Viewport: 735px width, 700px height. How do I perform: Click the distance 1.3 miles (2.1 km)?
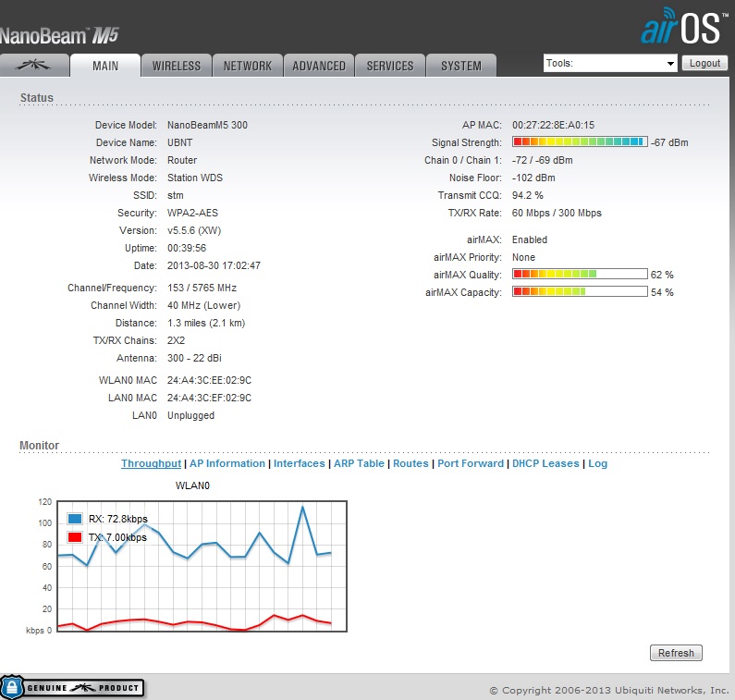(x=206, y=323)
